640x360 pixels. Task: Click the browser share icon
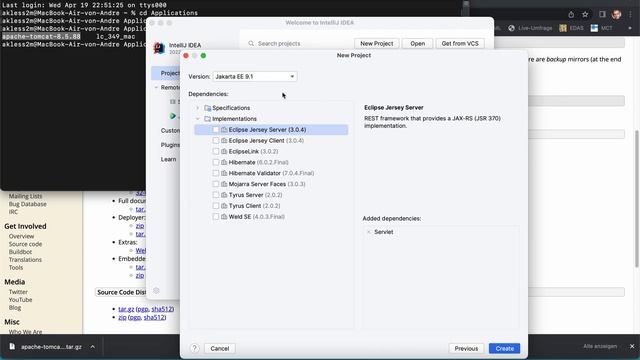[x=571, y=15]
